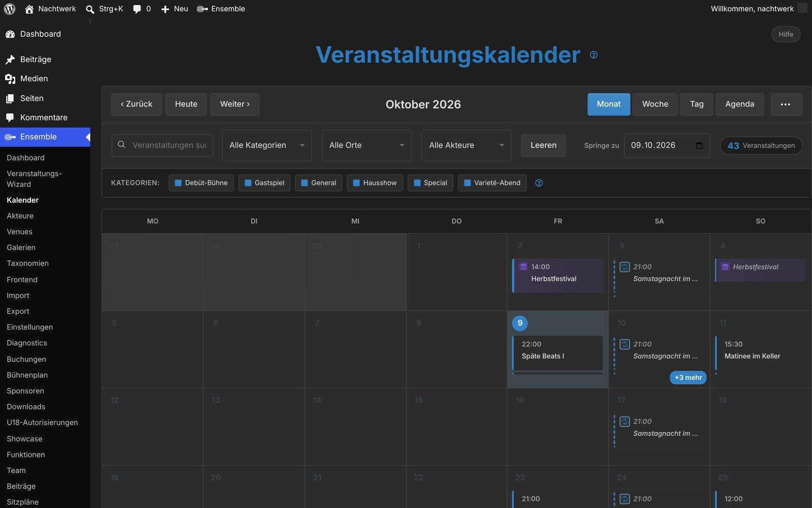Toggle the Gastspiel category filter
The height and width of the screenshot is (508, 812).
pos(264,183)
